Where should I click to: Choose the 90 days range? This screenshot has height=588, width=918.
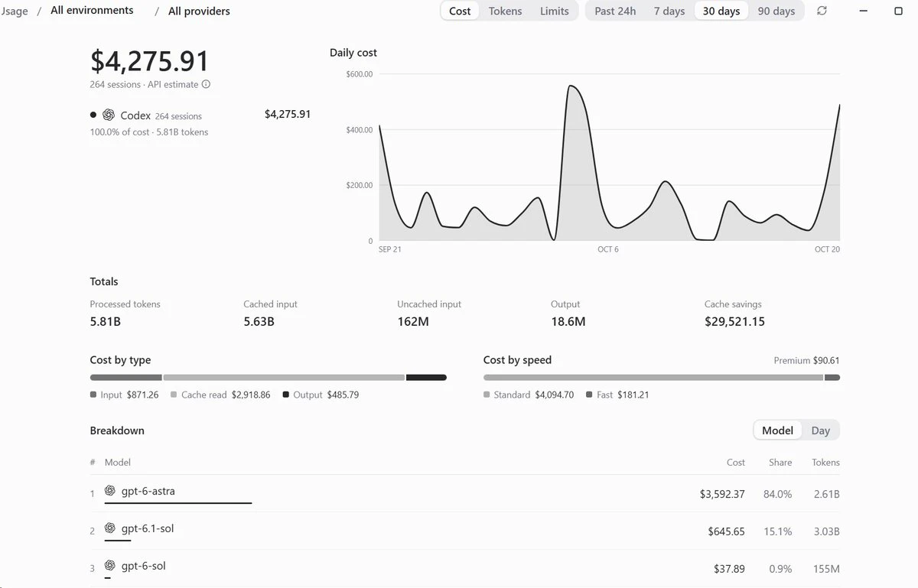[776, 11]
